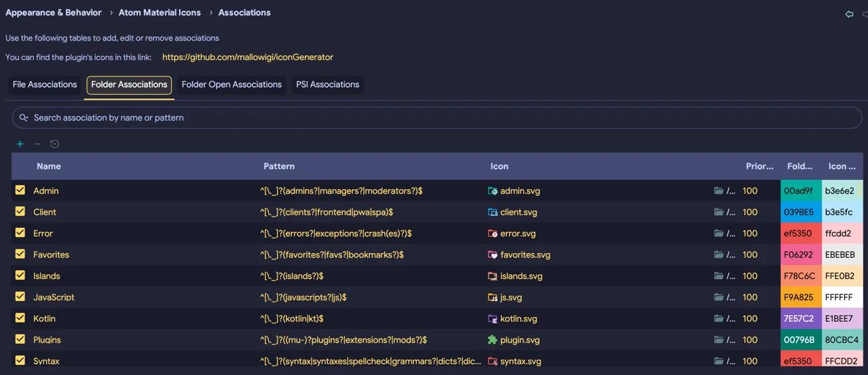The width and height of the screenshot is (868, 375).
Task: Click the kotlin.svg folder icon
Action: 493,318
